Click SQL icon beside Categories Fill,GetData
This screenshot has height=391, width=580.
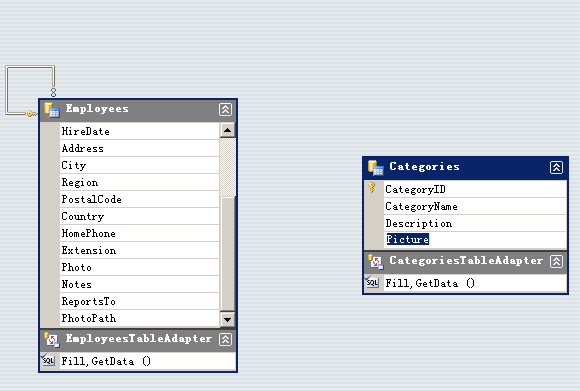tap(372, 282)
